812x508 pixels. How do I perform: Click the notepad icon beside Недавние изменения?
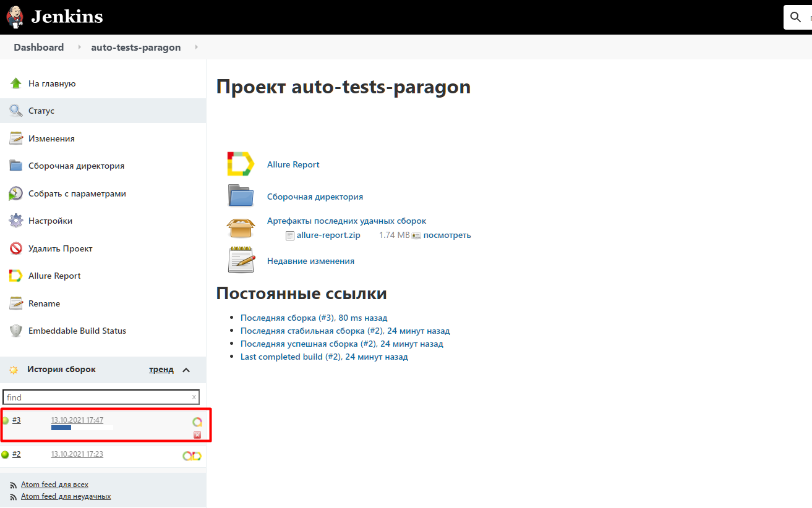[x=241, y=260]
